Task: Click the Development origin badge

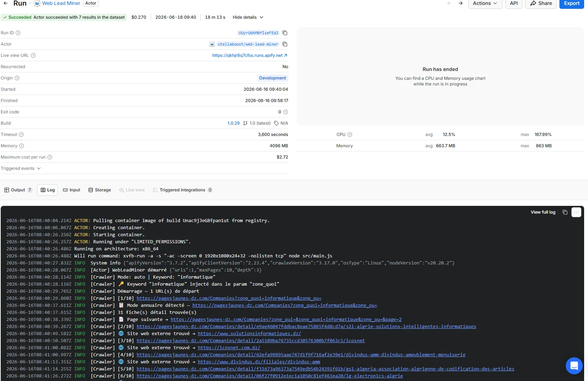Action: (272, 78)
